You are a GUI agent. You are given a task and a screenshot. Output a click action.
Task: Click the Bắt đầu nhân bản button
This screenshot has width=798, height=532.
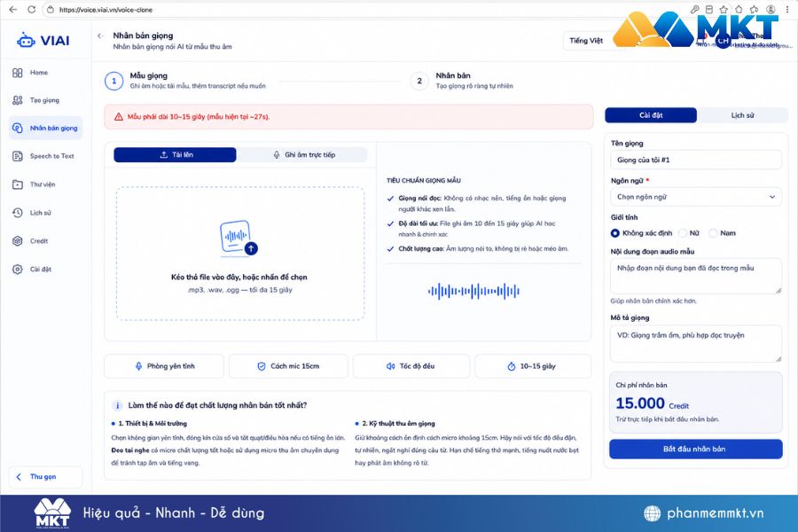[695, 449]
